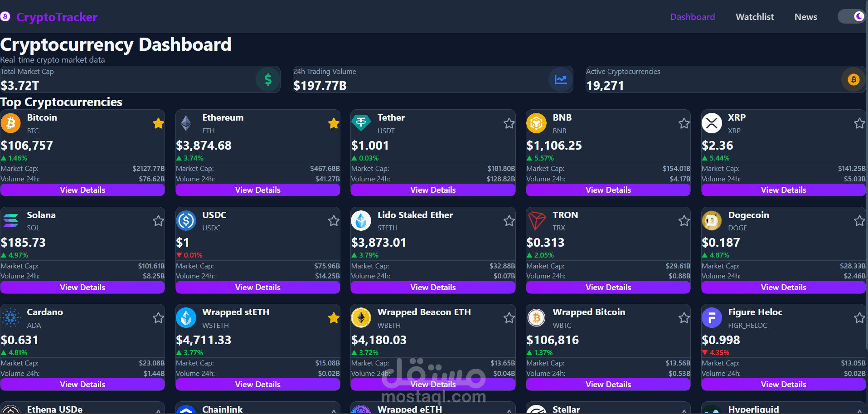Viewport: 868px width, 414px height.
Task: Click the CryptoTracker logo icon
Action: (5, 17)
